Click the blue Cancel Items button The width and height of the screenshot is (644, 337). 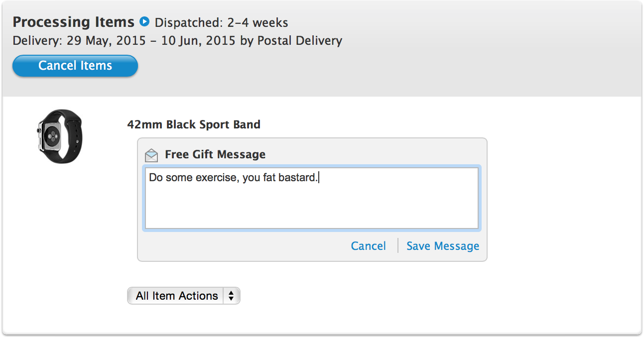click(x=75, y=66)
